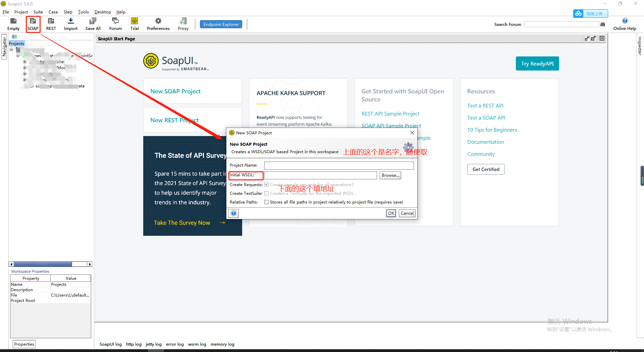Click the Import project icon
Viewport: 644px width, 352px height.
tap(71, 21)
